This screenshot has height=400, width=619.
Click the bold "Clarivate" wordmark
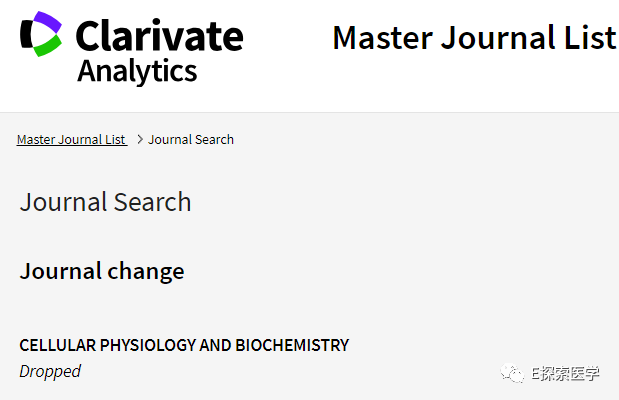pyautogui.click(x=159, y=37)
